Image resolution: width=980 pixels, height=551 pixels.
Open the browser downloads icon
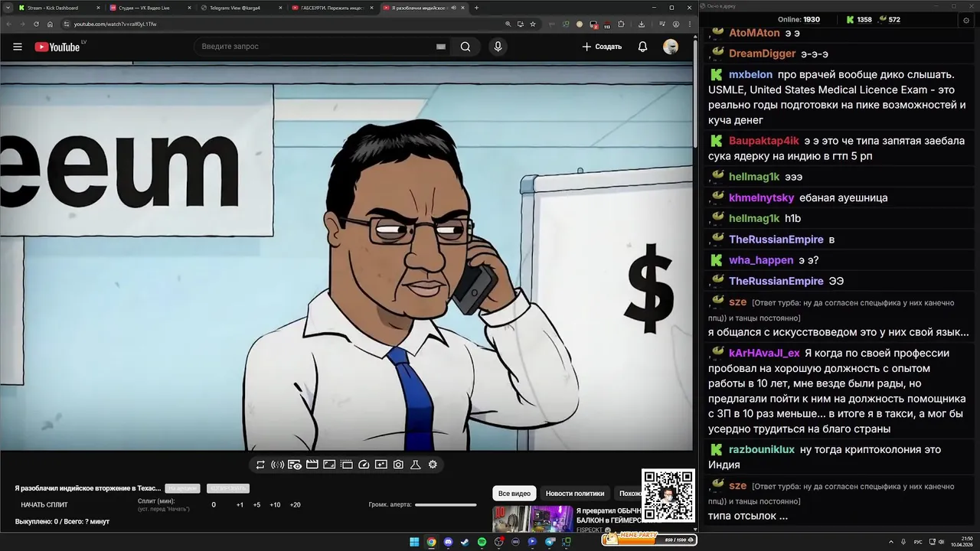coord(642,24)
